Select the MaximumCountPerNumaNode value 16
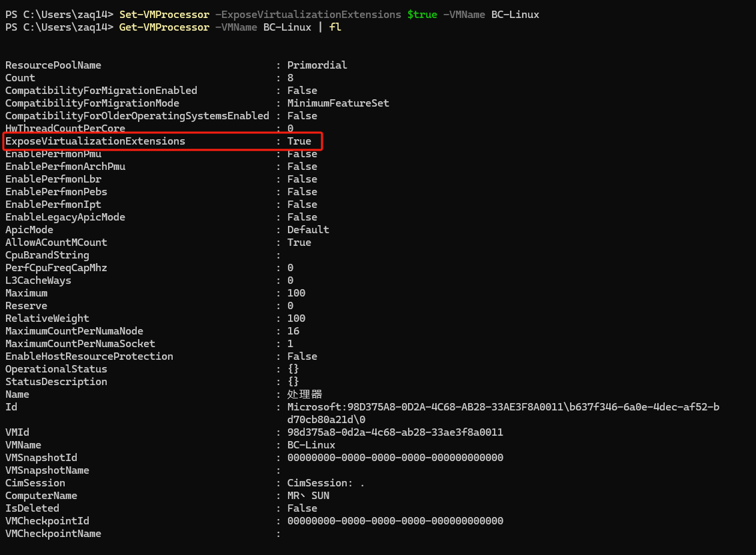 (x=293, y=331)
